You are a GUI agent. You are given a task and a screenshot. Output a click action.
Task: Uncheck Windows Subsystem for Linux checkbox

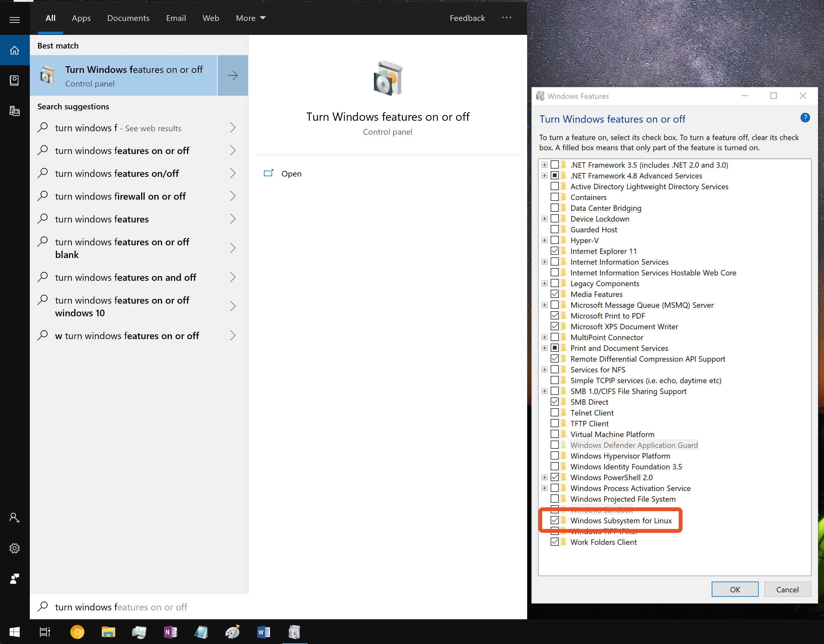point(555,520)
